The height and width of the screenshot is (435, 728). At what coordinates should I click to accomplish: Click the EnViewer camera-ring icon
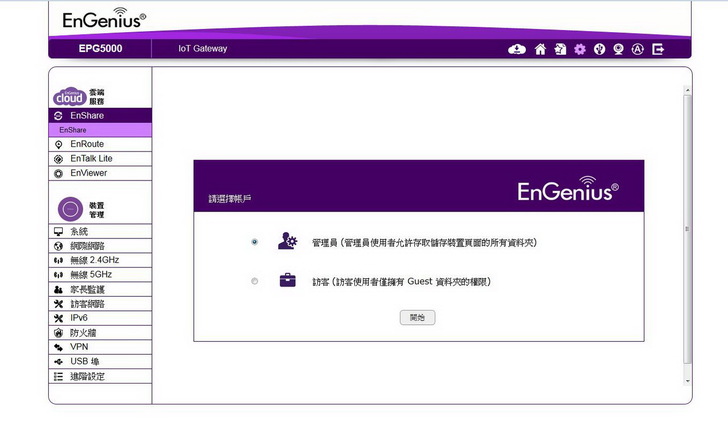(58, 173)
